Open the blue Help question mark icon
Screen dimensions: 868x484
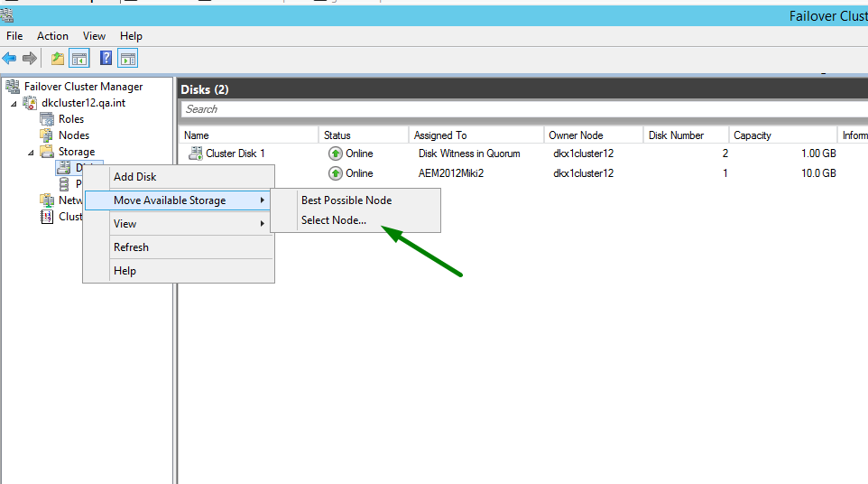[106, 58]
